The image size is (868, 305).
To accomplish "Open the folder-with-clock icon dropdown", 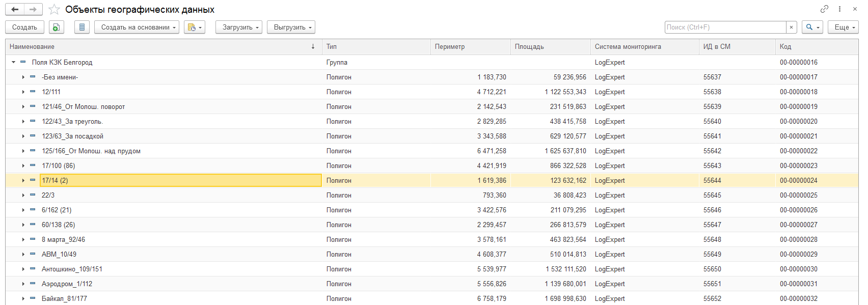I will point(195,27).
